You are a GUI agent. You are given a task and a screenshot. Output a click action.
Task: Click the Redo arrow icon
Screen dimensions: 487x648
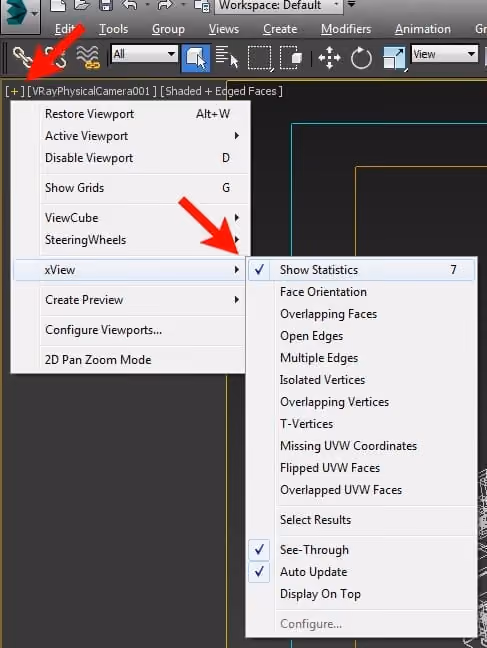tap(165, 5)
